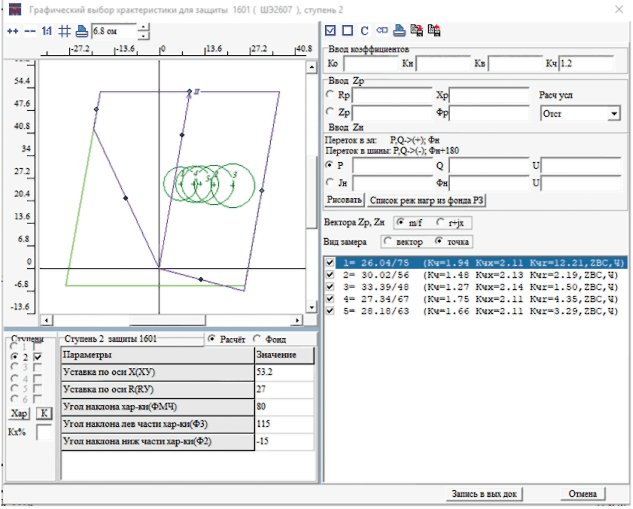Focus the Xp value field
Image resolution: width=633 pixels, height=509 pixels.
pyautogui.click(x=489, y=95)
